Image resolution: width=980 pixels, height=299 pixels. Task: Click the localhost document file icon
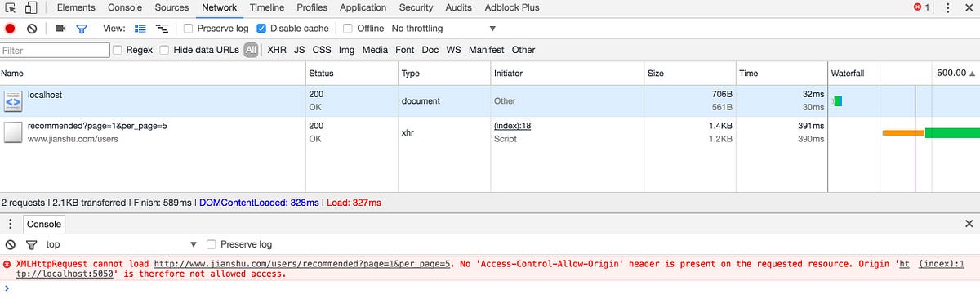pos(12,101)
